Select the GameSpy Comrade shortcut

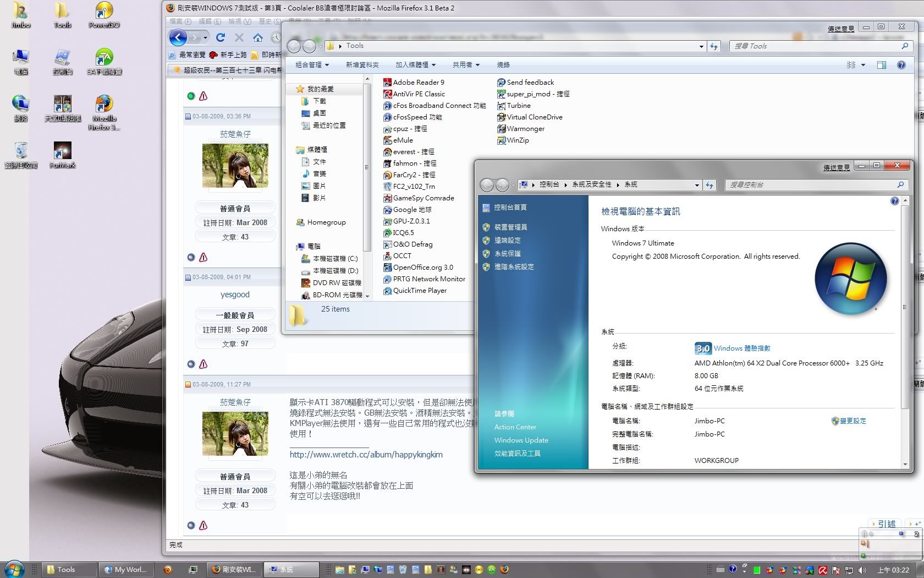tap(419, 198)
